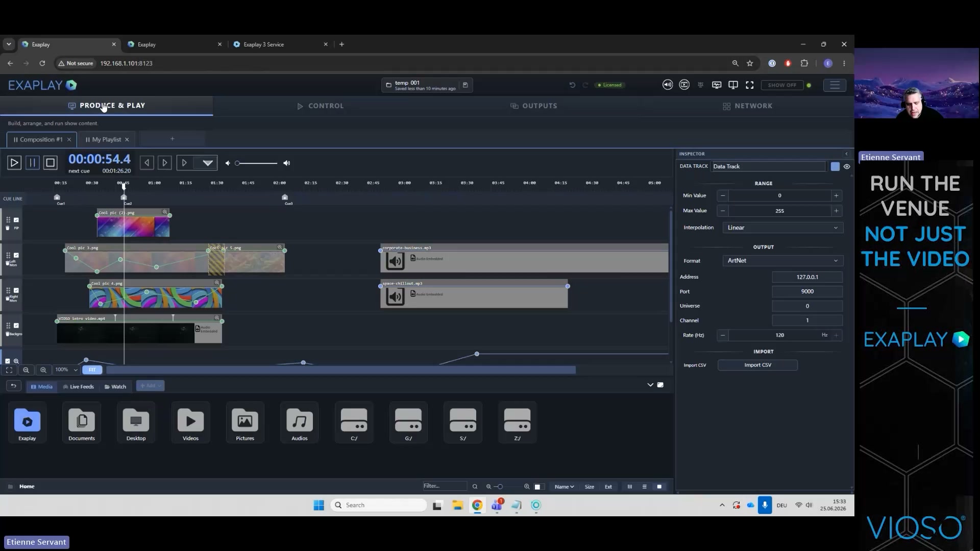This screenshot has height=551, width=980.
Task: Click the timeline horizontal scrollbar
Action: pos(341,370)
